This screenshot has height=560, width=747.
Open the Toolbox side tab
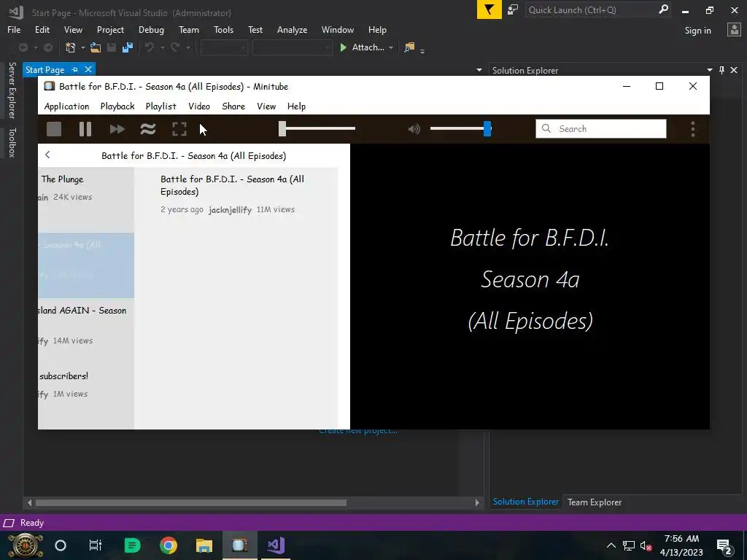coord(12,142)
